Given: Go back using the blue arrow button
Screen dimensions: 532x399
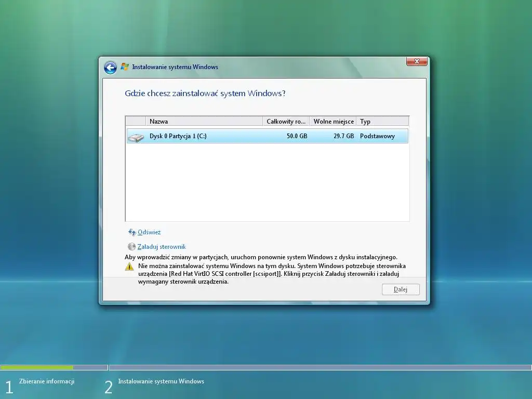Looking at the screenshot, I should (110, 68).
